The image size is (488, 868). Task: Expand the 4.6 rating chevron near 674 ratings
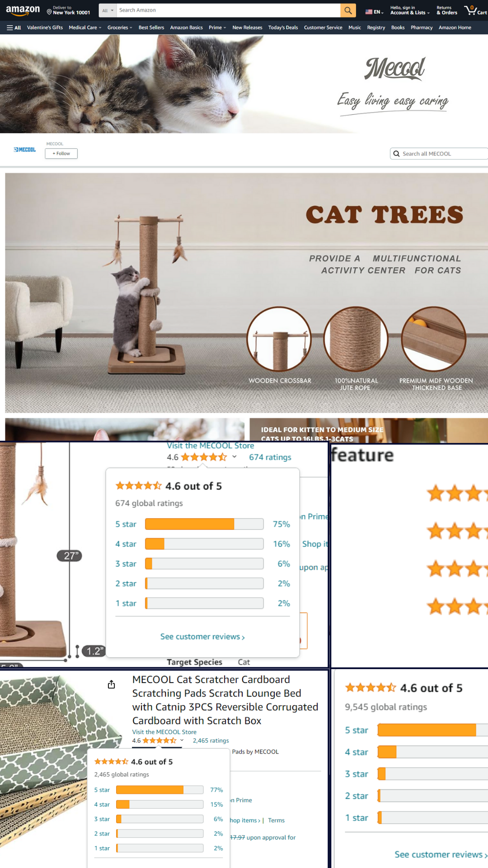235,457
